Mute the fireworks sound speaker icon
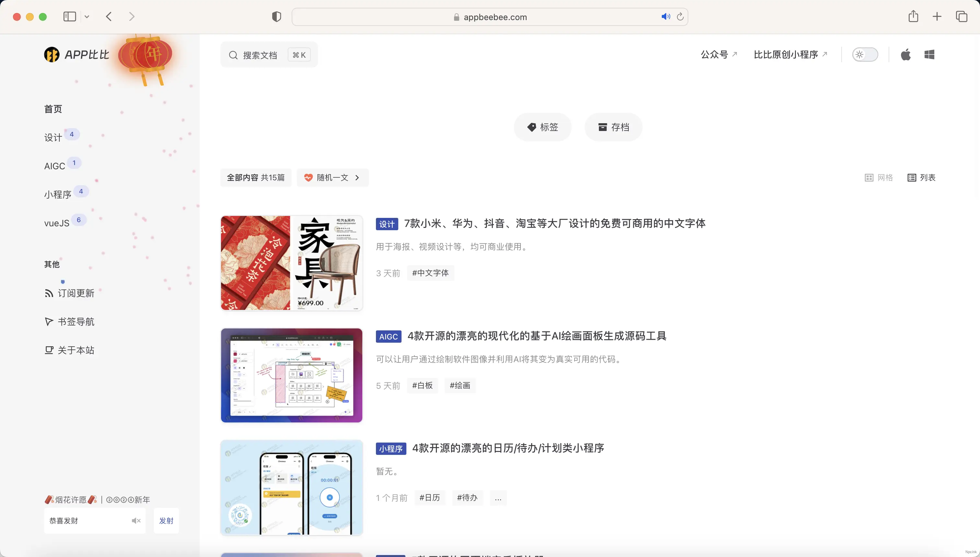 click(136, 520)
